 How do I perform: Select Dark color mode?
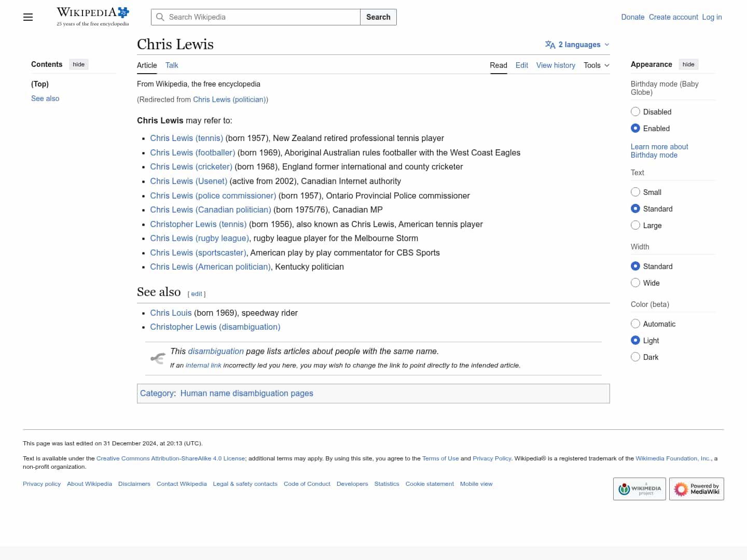click(x=635, y=357)
